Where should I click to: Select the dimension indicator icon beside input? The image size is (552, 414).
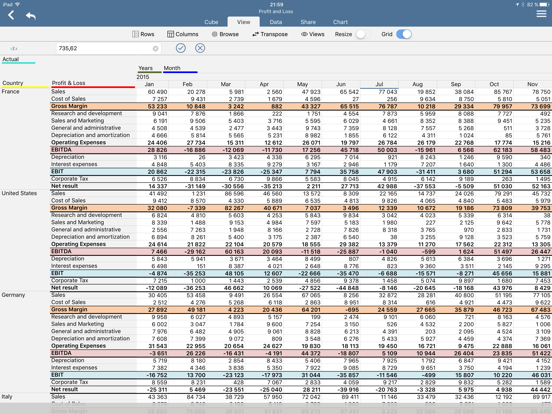pos(13,49)
